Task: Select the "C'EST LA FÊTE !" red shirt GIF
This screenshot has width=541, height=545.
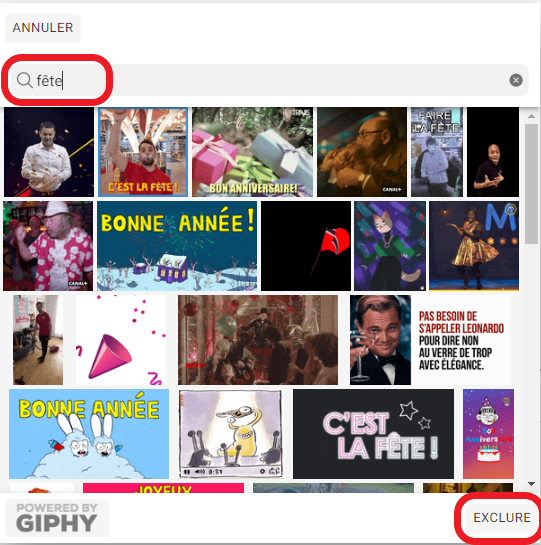Action: pos(143,152)
